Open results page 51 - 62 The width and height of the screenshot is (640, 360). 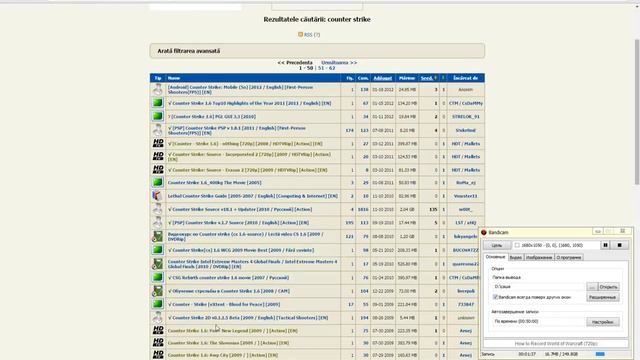click(326, 68)
